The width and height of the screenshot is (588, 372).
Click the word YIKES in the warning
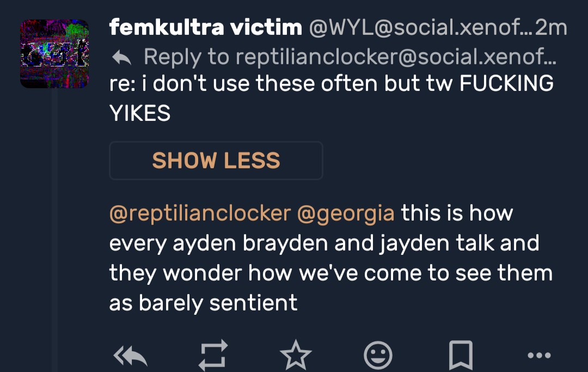(140, 113)
